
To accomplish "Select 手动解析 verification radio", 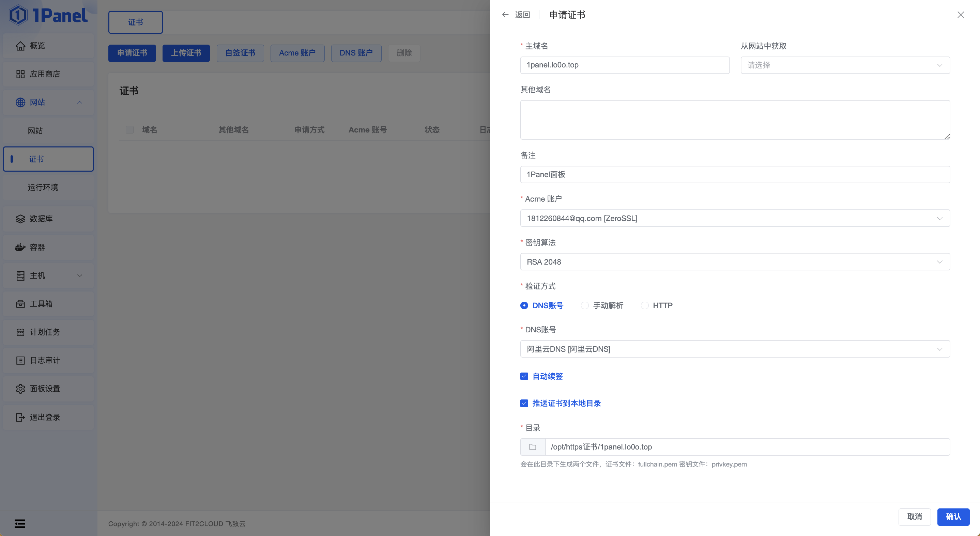I will pos(585,306).
